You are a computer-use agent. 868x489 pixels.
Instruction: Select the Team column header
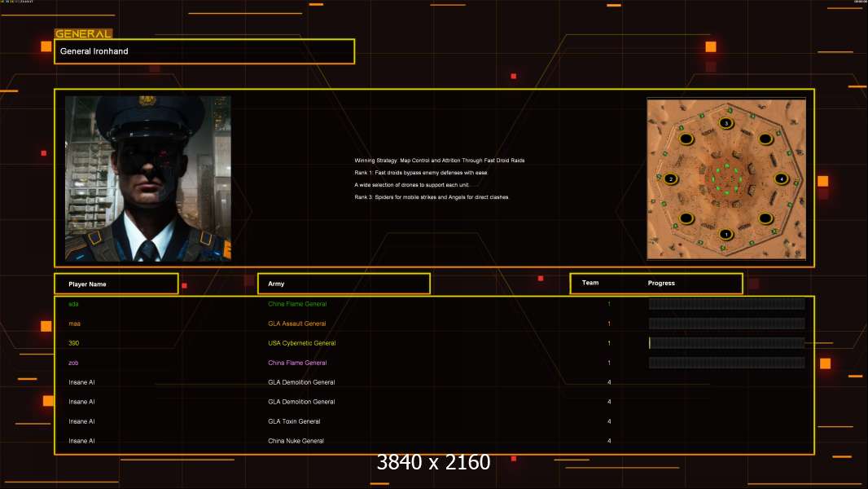point(590,283)
